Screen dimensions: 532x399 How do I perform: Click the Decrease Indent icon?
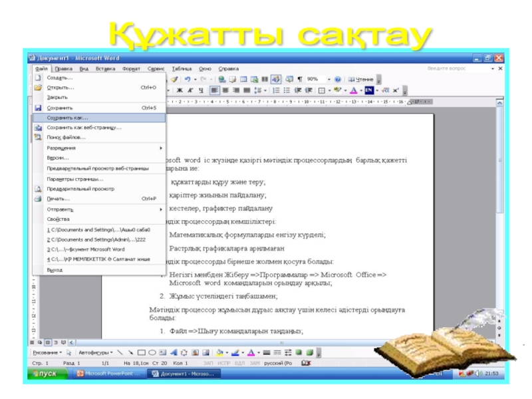298,90
